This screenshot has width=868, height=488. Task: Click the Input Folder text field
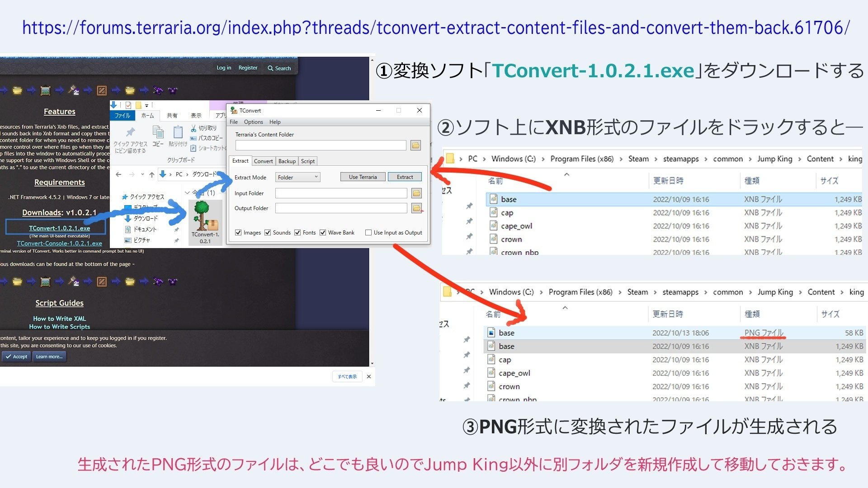pos(341,193)
